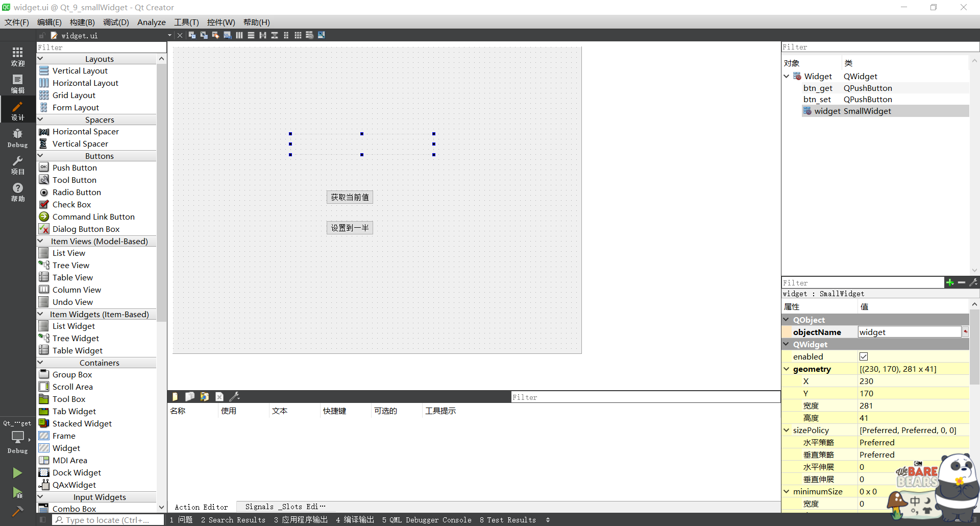Image resolution: width=980 pixels, height=526 pixels.
Task: Break the current layout
Action: coord(309,35)
